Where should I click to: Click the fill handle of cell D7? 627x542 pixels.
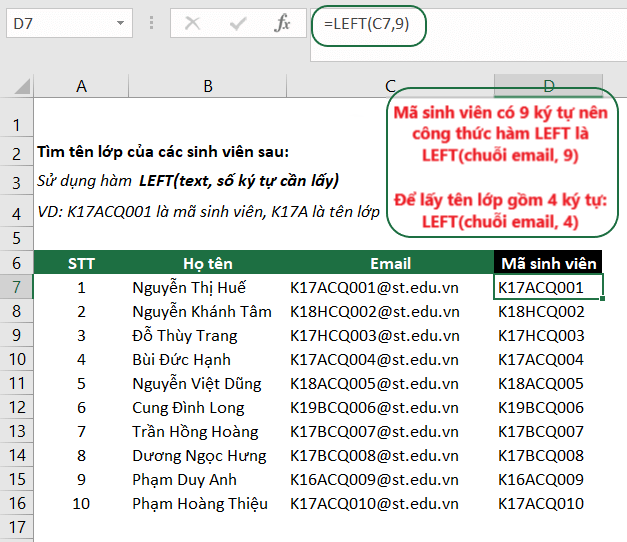[x=602, y=298]
